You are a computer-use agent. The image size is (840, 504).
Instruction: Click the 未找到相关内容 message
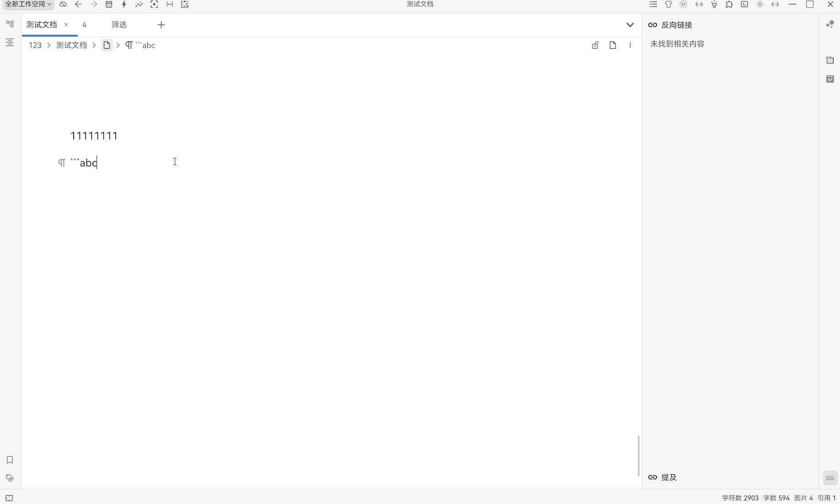pos(677,44)
